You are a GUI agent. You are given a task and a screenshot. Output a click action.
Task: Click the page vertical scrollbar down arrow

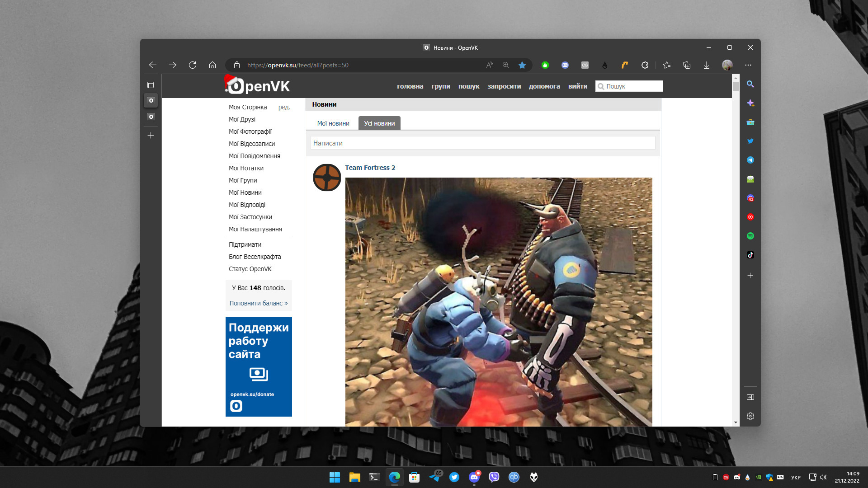tap(736, 422)
